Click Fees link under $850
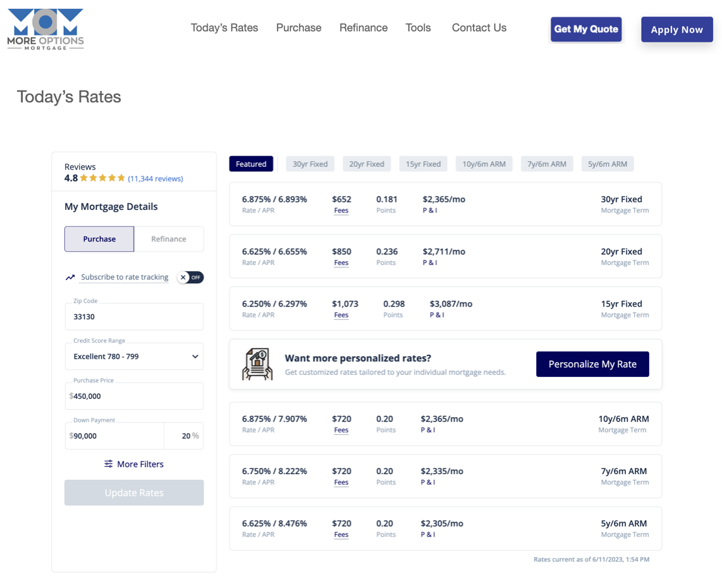The height and width of the screenshot is (588, 722). 341,262
